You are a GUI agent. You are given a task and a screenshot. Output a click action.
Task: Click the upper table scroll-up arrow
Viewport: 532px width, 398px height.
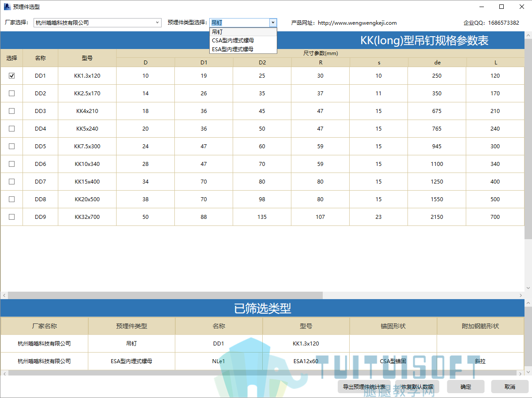pyautogui.click(x=528, y=34)
